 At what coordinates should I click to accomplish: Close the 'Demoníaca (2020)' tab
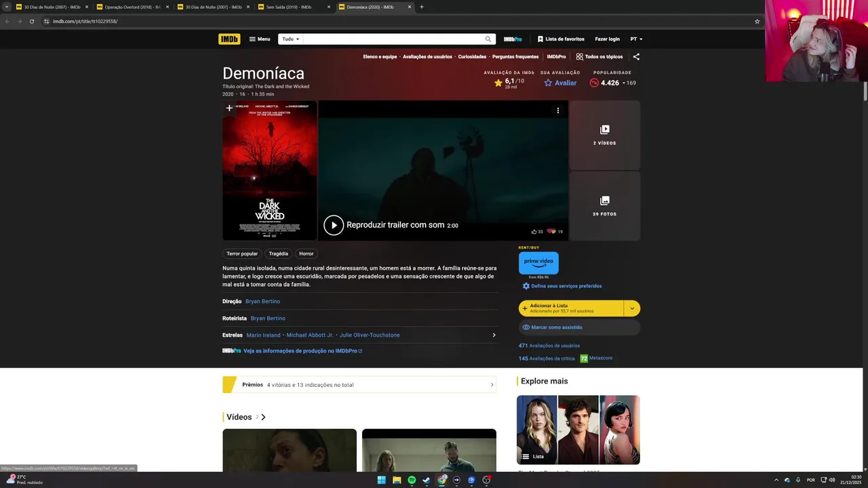coord(410,7)
